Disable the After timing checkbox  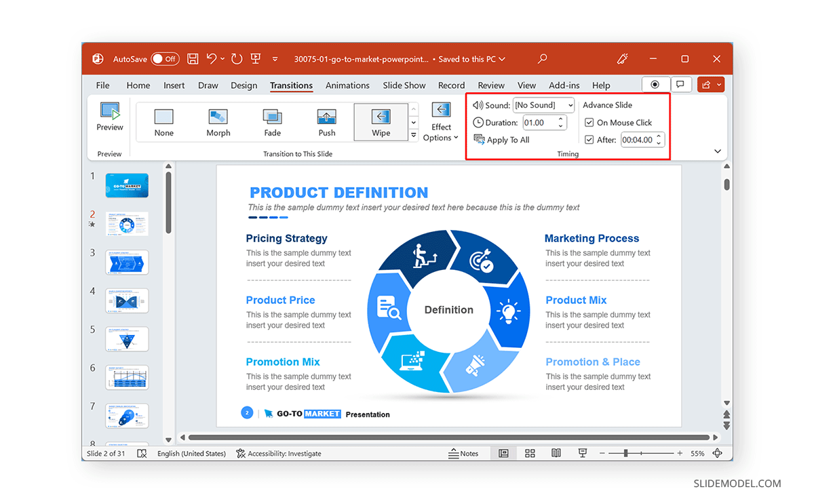(589, 139)
